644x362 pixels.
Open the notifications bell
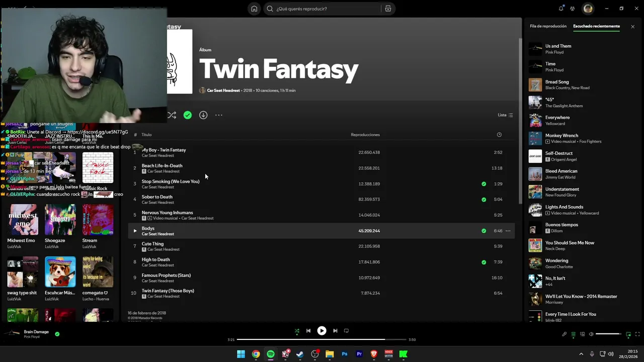click(561, 9)
